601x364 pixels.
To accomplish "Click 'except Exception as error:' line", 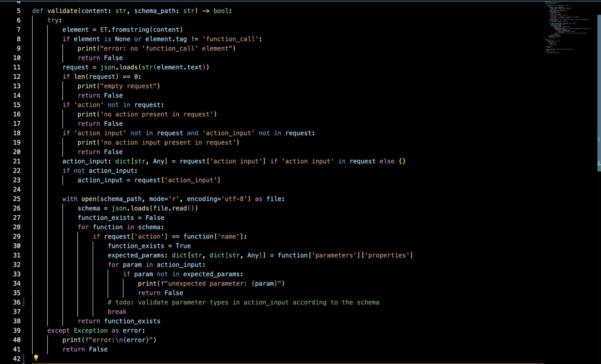I will (96, 331).
